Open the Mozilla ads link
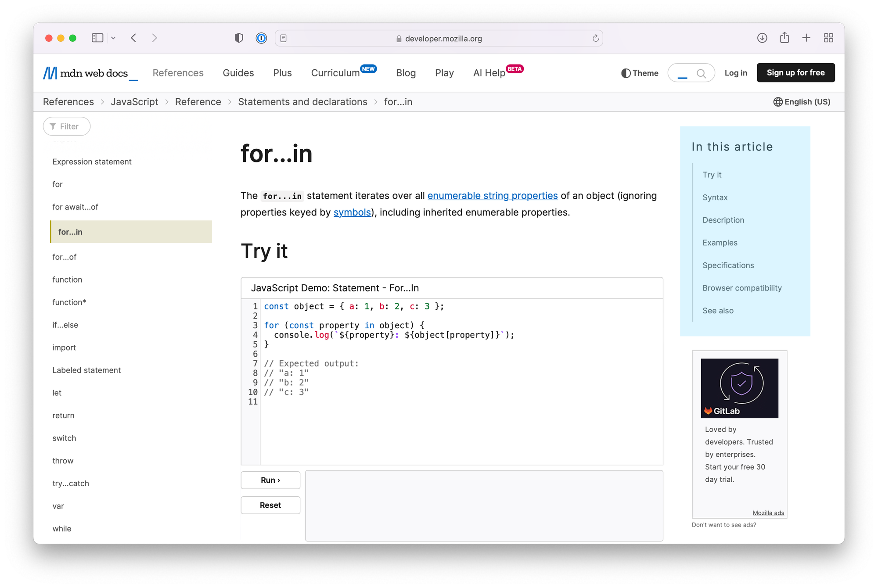The image size is (878, 588). (x=768, y=513)
